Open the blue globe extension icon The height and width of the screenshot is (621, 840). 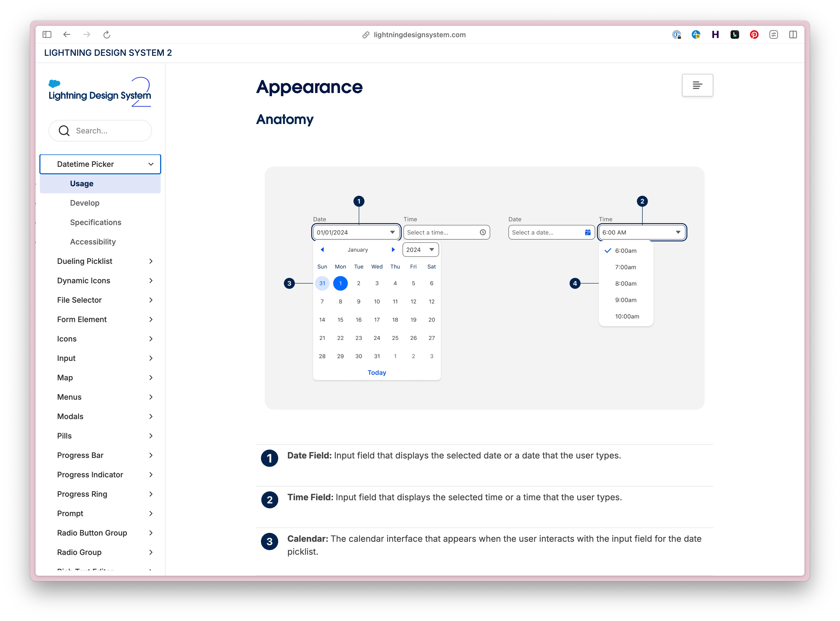coord(696,34)
